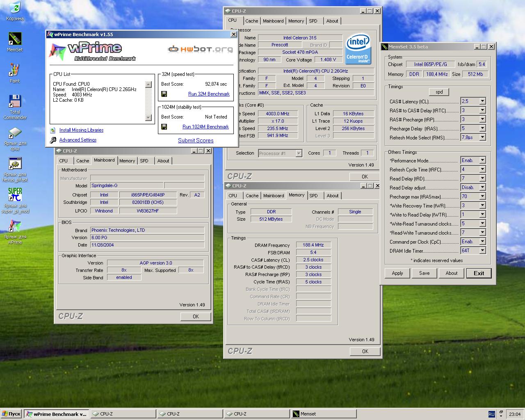Select Memory tab in top CPU-Z window
525x420 pixels.
point(296,21)
